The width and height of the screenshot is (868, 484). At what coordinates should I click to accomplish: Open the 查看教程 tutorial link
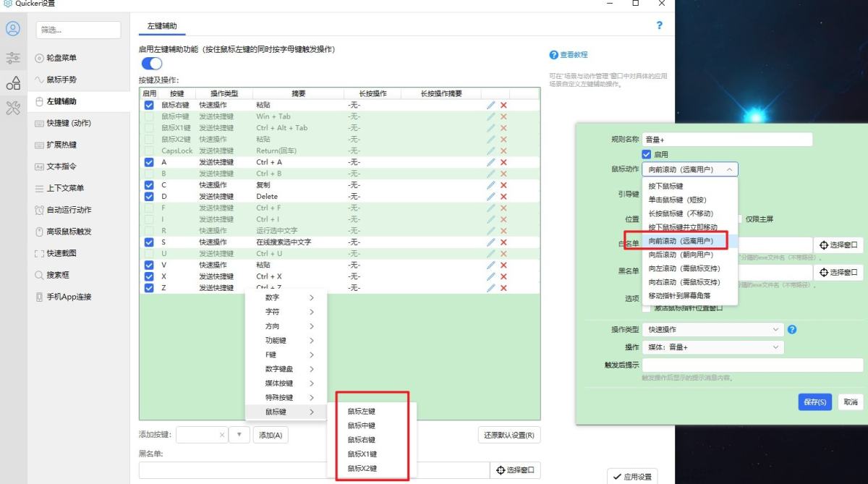tap(569, 55)
